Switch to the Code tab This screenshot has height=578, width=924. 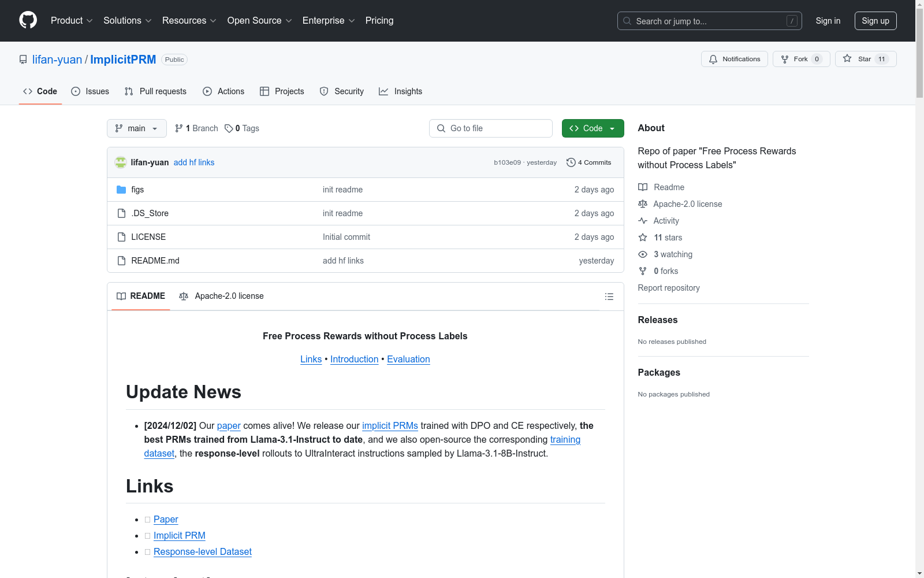(40, 91)
